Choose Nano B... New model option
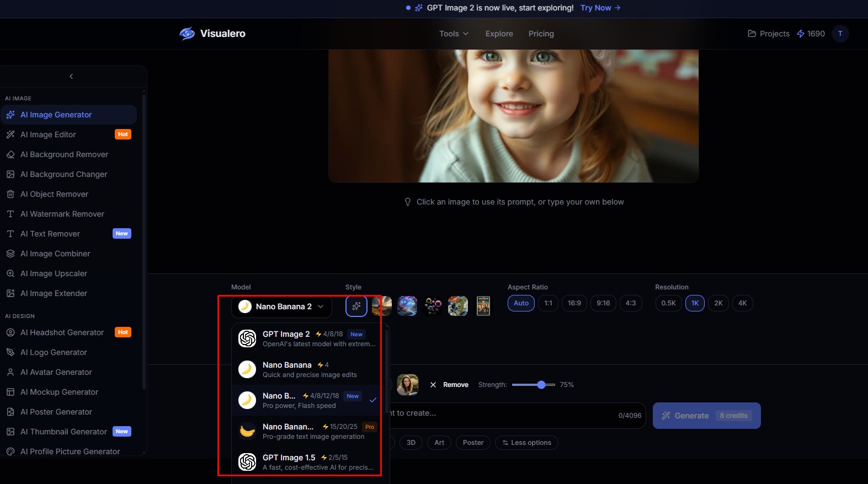 coord(307,400)
